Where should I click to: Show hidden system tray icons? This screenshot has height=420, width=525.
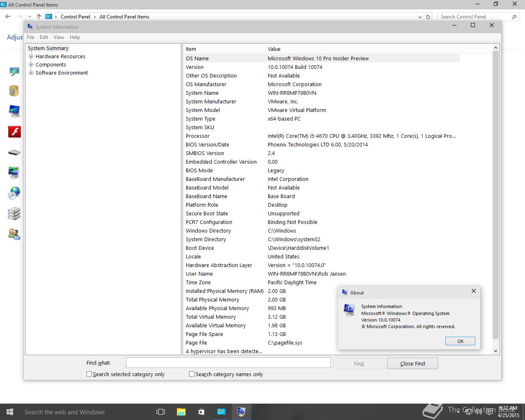pyautogui.click(x=458, y=412)
